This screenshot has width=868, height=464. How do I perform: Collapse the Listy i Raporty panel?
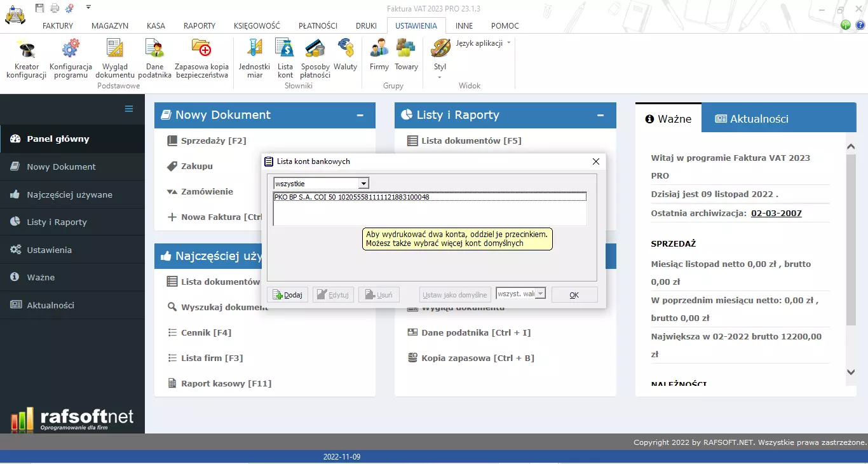[600, 116]
